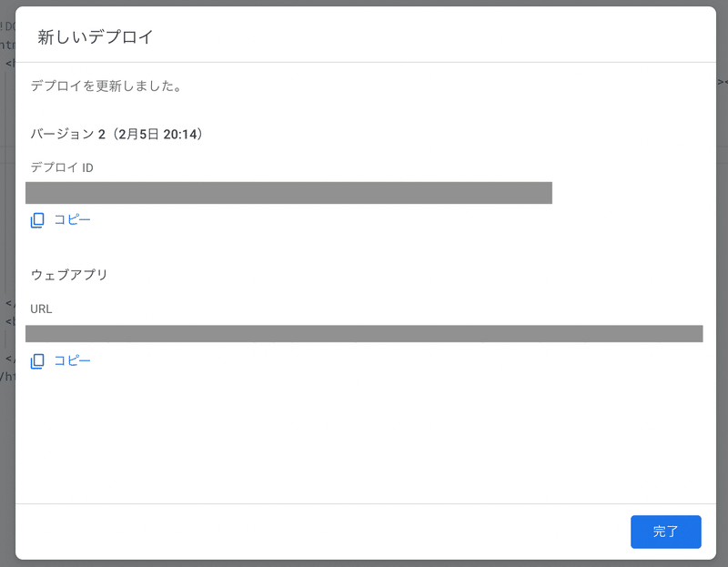The width and height of the screenshot is (728, 567).
Task: Click the URL label above the link
Action: pos(42,309)
